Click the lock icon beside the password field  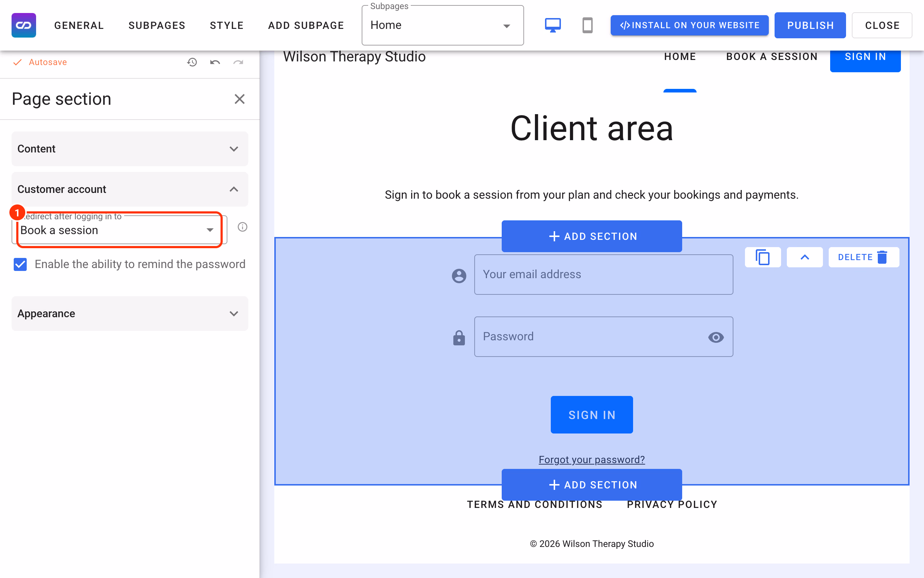[459, 338]
